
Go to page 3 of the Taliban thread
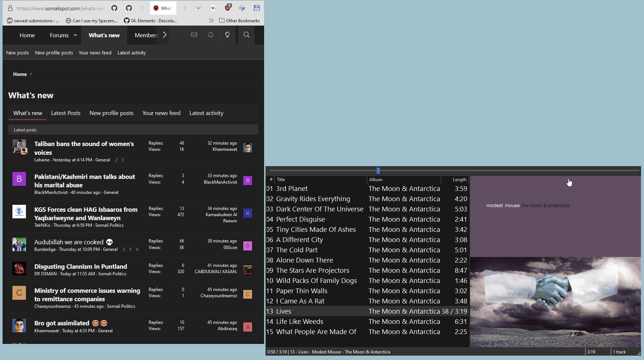click(123, 160)
